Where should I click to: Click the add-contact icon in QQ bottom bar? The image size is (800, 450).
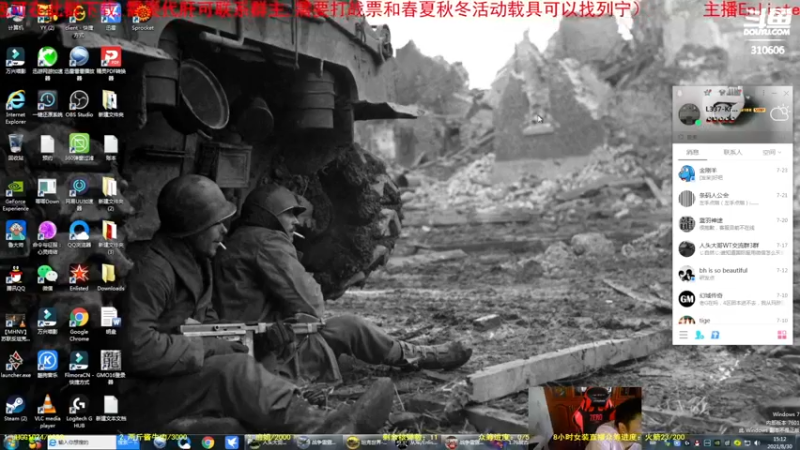[699, 335]
